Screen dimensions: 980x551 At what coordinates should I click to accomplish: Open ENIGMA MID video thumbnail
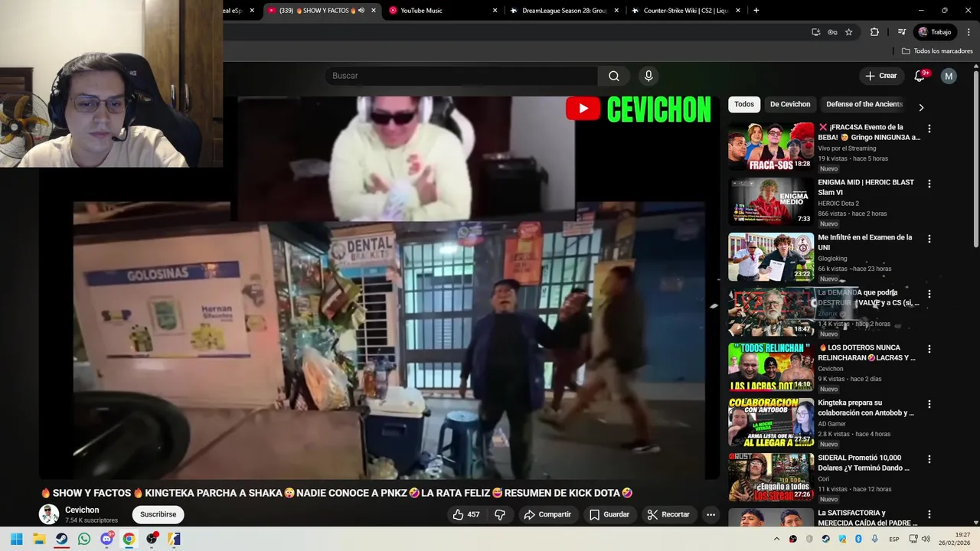click(x=771, y=201)
